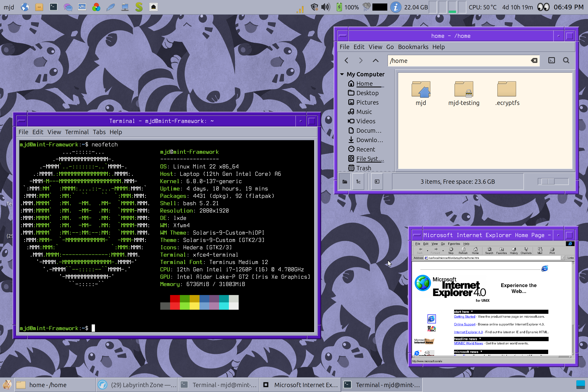The height and width of the screenshot is (392, 588).
Task: Expand the start here section
Action: coord(472,312)
